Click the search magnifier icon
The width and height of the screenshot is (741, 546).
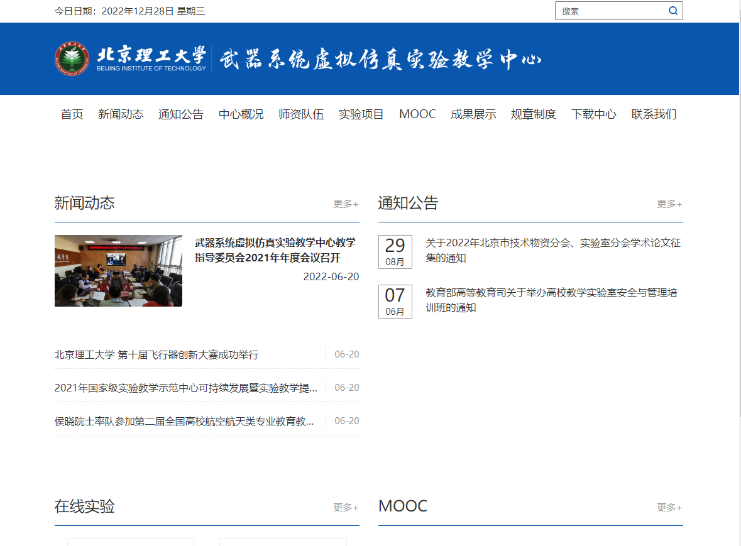[x=673, y=11]
